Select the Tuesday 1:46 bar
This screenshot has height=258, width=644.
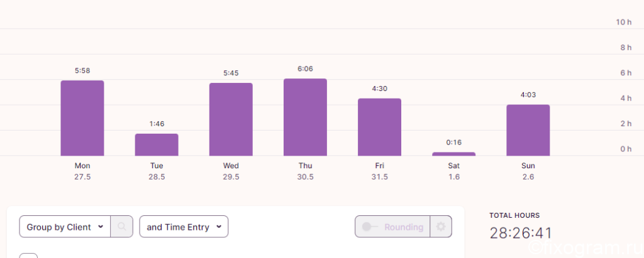click(157, 145)
